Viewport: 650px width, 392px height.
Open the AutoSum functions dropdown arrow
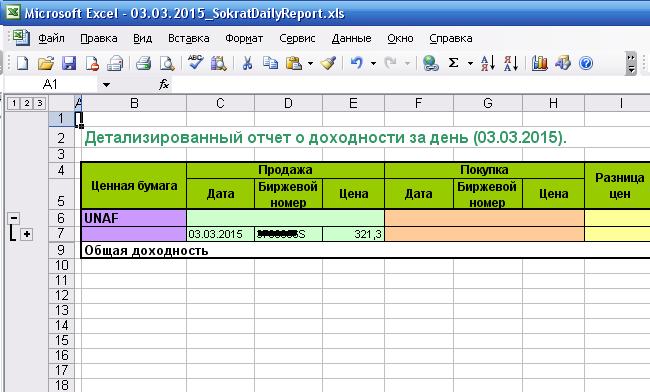tap(470, 63)
